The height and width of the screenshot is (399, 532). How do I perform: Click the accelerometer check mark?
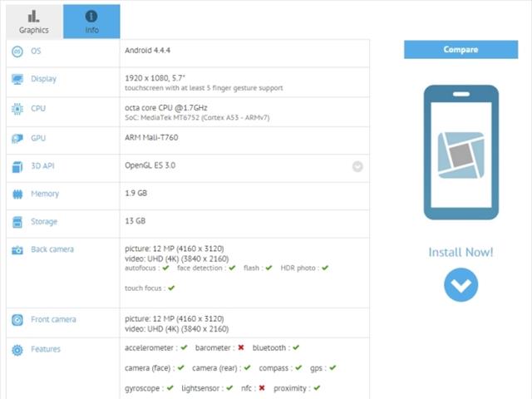point(184,347)
